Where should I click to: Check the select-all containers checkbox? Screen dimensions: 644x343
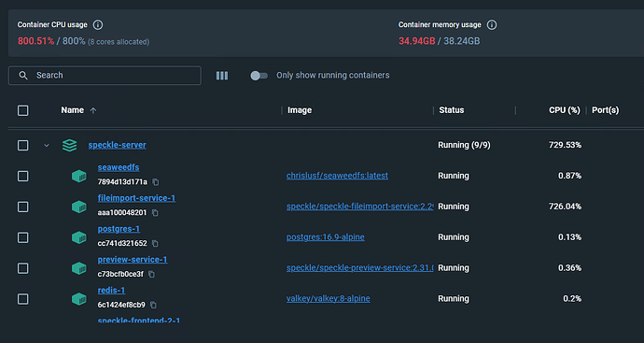click(23, 110)
